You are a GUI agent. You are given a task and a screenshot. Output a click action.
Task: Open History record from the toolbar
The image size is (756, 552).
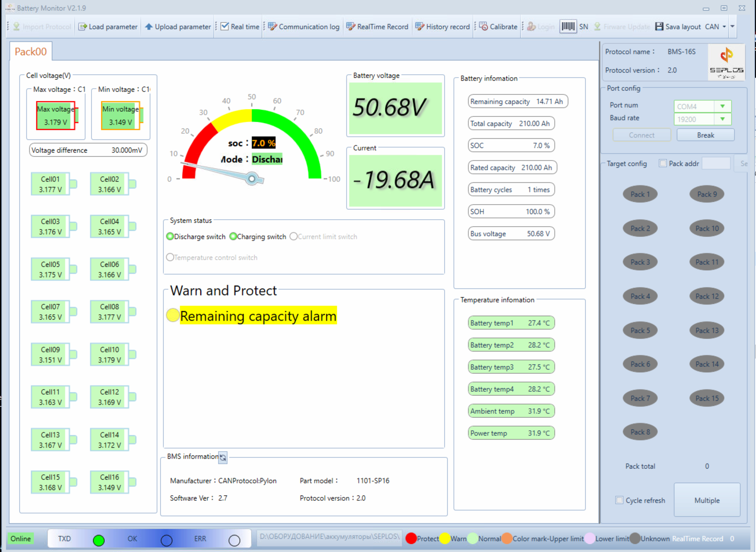tap(443, 27)
